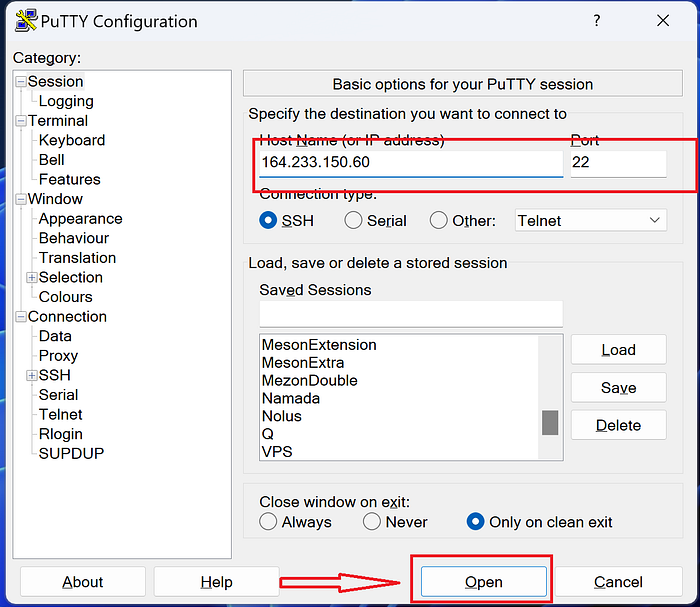The width and height of the screenshot is (700, 607).
Task: Select the Other connection type radio button
Action: pyautogui.click(x=438, y=220)
